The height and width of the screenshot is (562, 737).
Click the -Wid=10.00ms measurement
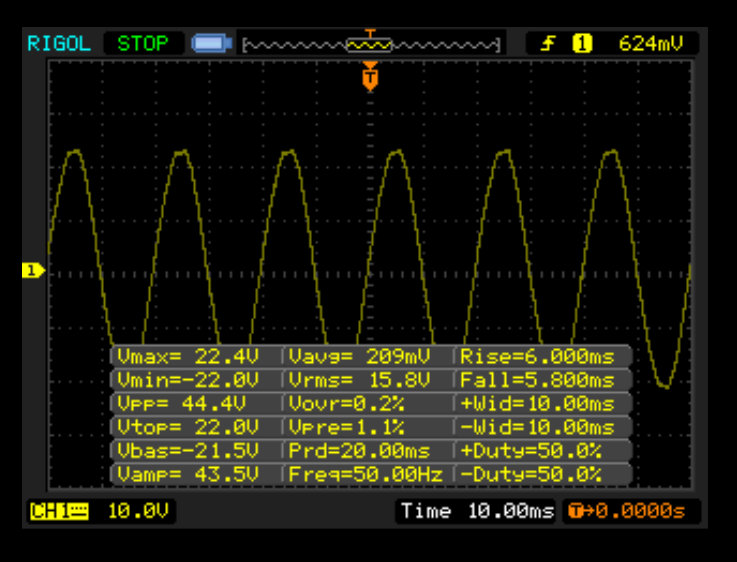point(537,427)
